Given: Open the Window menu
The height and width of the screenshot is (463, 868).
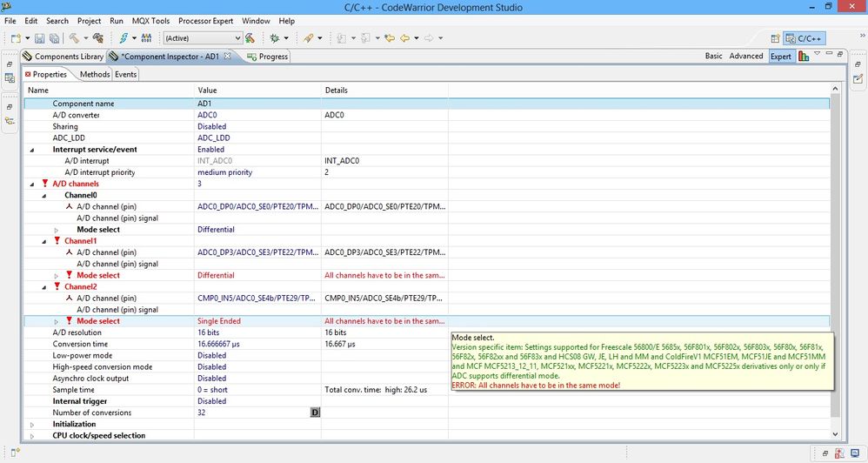Looking at the screenshot, I should click(256, 21).
